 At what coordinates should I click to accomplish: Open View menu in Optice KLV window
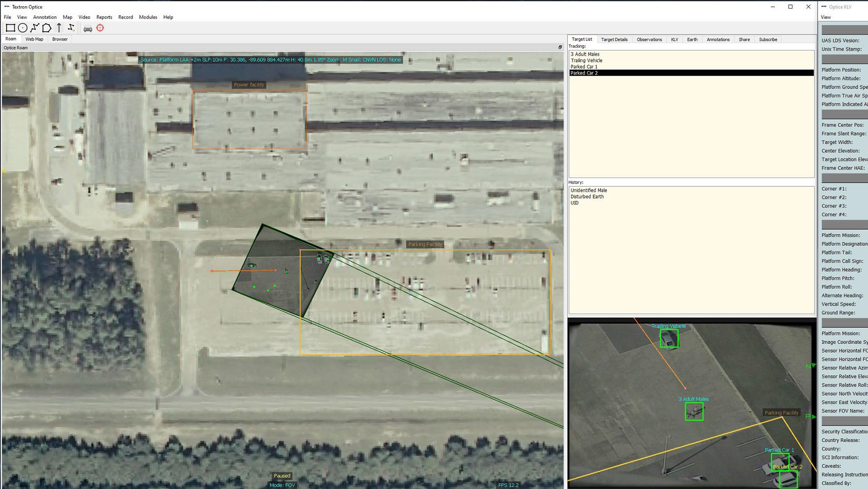point(825,17)
